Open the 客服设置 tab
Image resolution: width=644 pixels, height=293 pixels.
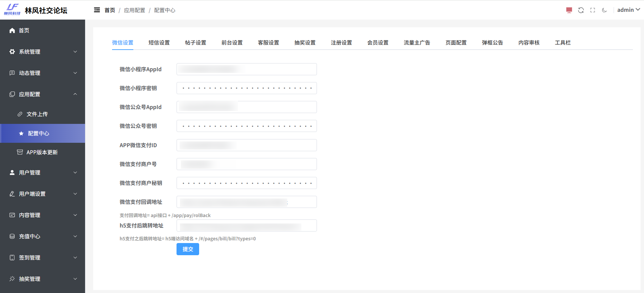click(268, 43)
